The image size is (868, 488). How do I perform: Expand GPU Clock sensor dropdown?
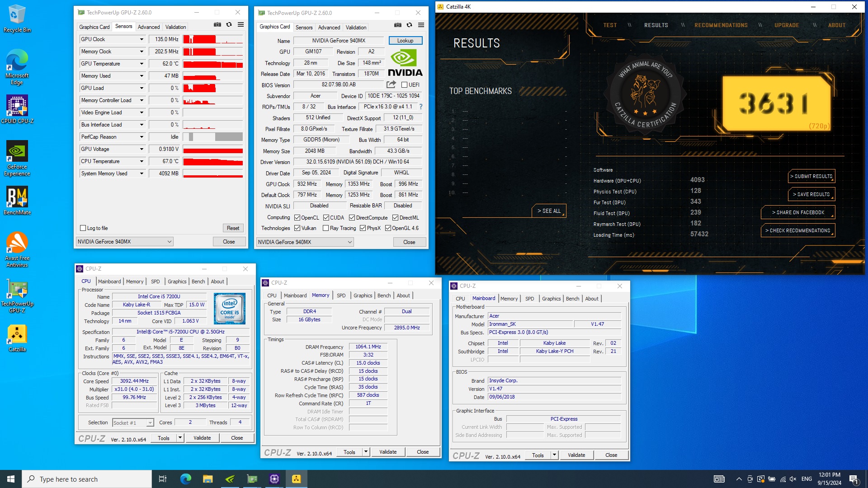[x=142, y=39]
